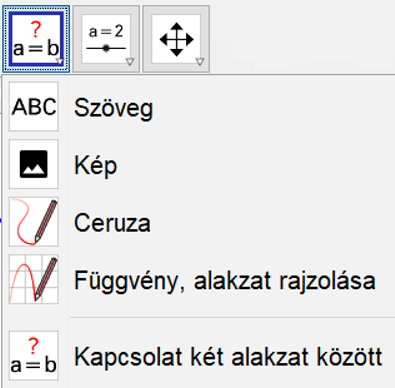Click the a=2 text on the slider tool

pyautogui.click(x=106, y=32)
